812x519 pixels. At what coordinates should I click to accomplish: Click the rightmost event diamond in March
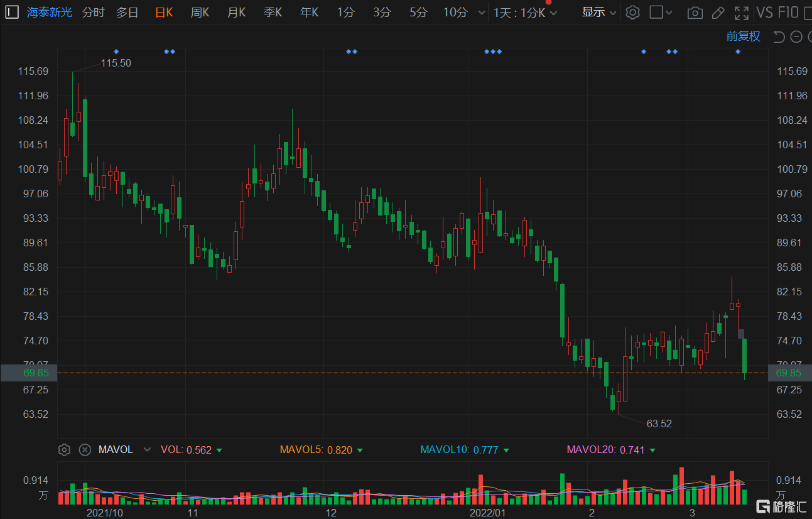coord(738,52)
